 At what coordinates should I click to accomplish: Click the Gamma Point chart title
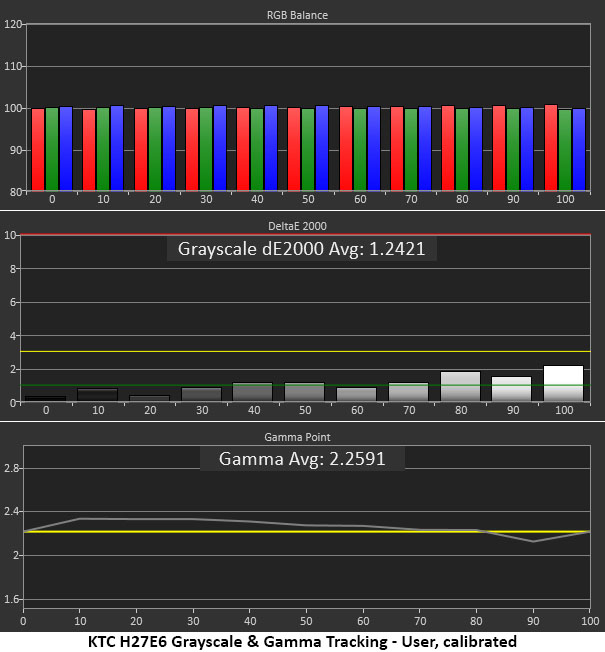click(297, 437)
